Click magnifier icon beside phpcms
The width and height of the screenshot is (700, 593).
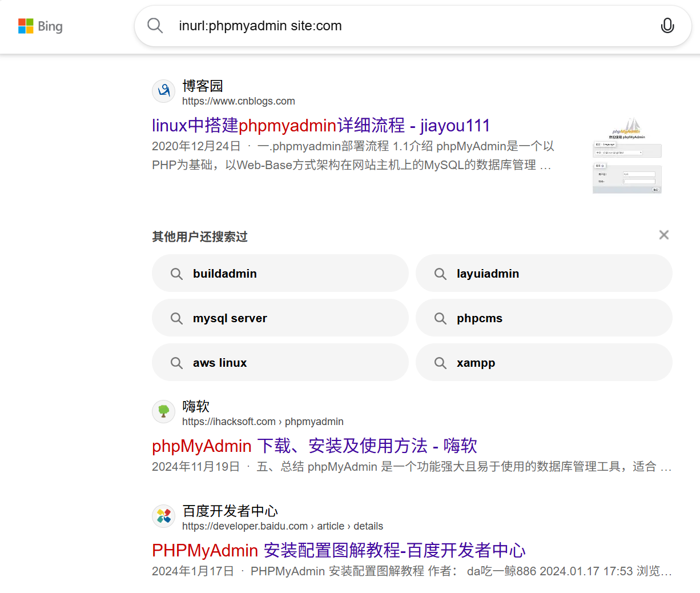(440, 318)
